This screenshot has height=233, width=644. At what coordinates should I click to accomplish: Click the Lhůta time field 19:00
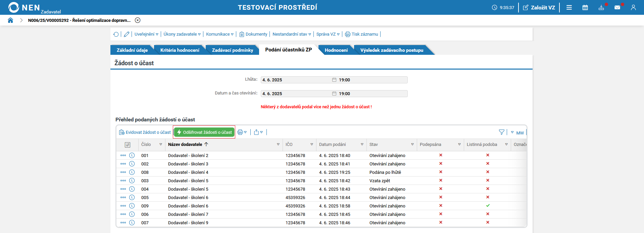373,80
